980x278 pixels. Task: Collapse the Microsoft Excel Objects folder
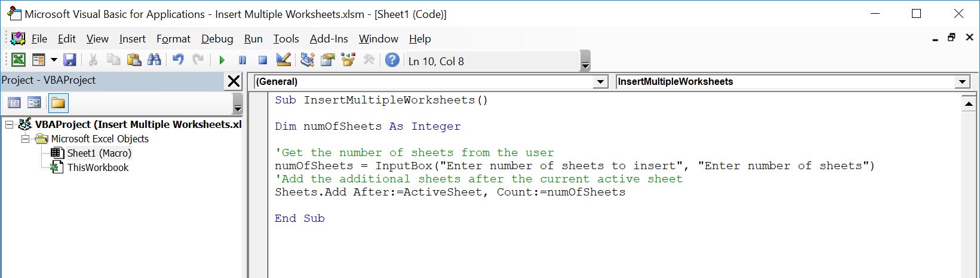(x=25, y=139)
